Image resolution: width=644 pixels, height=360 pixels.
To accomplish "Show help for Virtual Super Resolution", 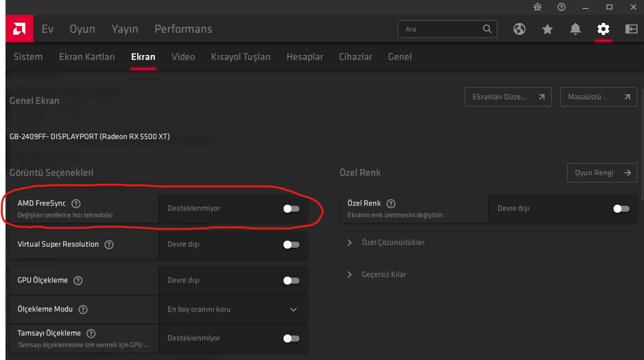I will 109,245.
